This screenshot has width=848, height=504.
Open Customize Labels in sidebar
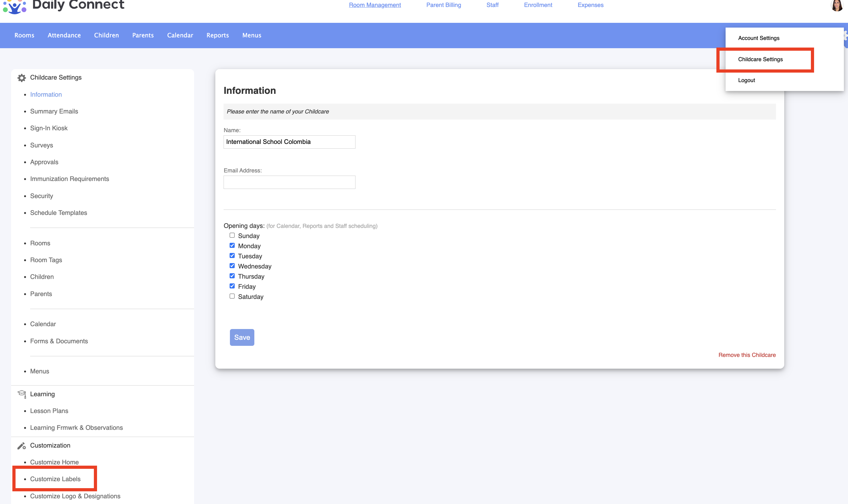pos(55,479)
